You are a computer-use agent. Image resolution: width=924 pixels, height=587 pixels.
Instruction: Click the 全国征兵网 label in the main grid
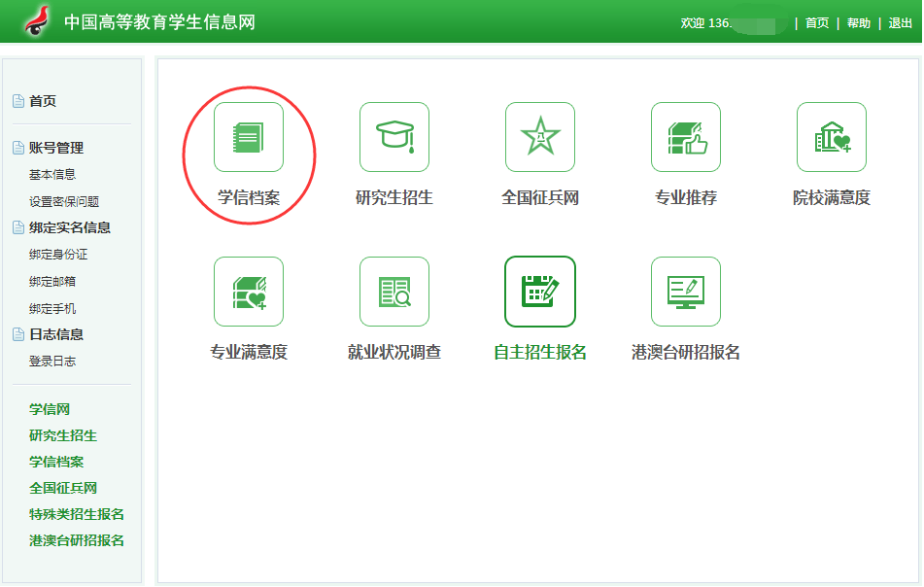click(x=540, y=197)
